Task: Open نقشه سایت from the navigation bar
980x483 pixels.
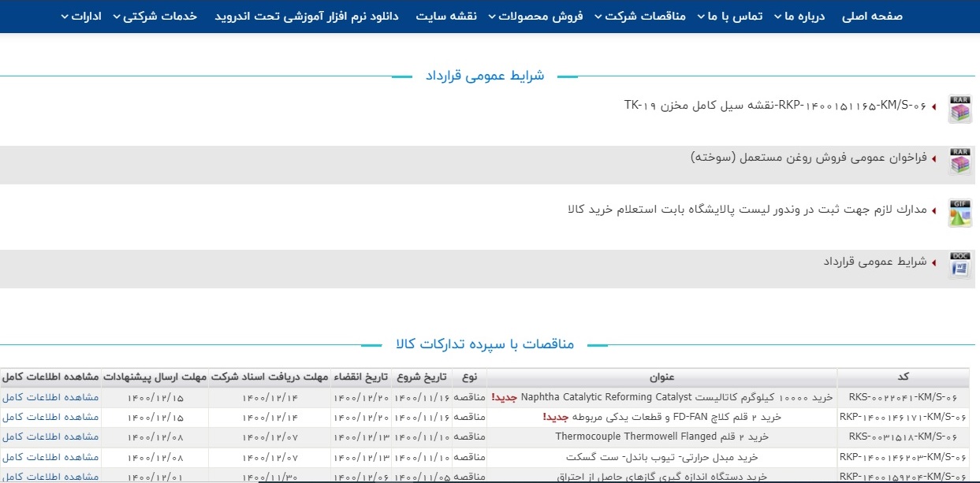Action: click(446, 16)
